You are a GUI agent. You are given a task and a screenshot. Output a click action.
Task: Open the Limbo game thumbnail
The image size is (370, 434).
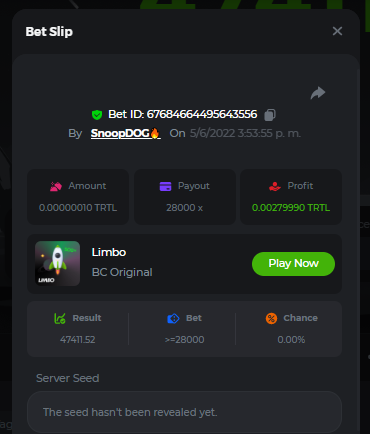[x=57, y=263]
